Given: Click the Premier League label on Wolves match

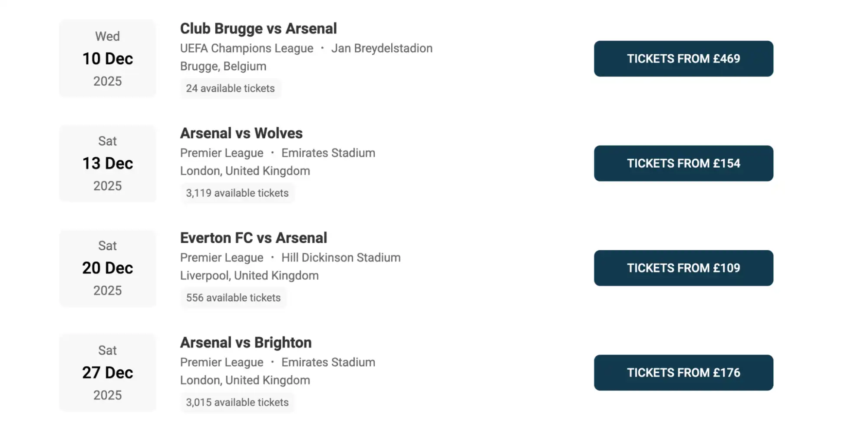Looking at the screenshot, I should point(221,152).
